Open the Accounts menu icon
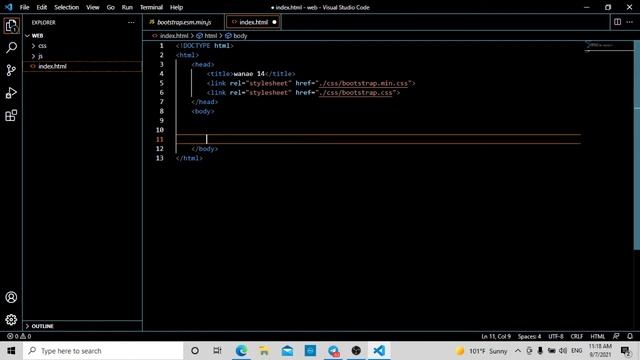The image size is (640, 360). tap(11, 297)
